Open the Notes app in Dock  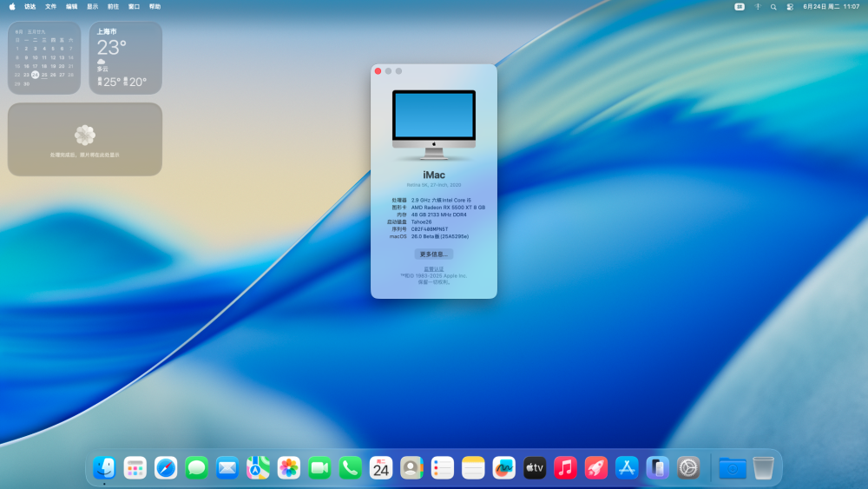click(473, 468)
